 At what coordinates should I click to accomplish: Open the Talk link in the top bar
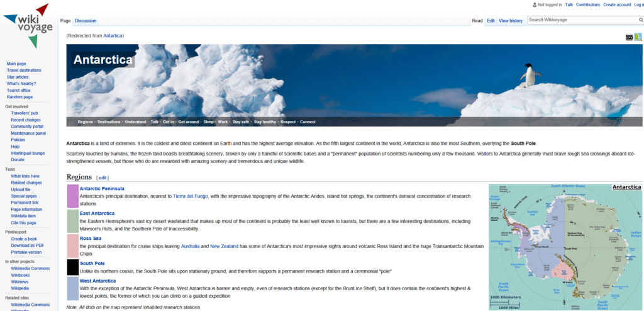[569, 5]
